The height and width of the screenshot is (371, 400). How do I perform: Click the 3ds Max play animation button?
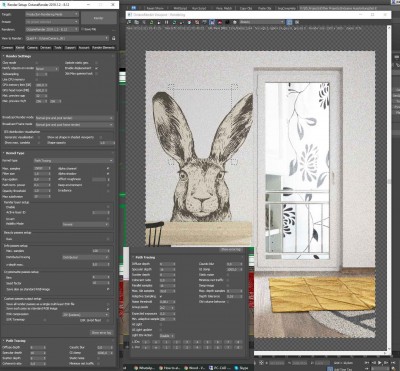pos(380,363)
